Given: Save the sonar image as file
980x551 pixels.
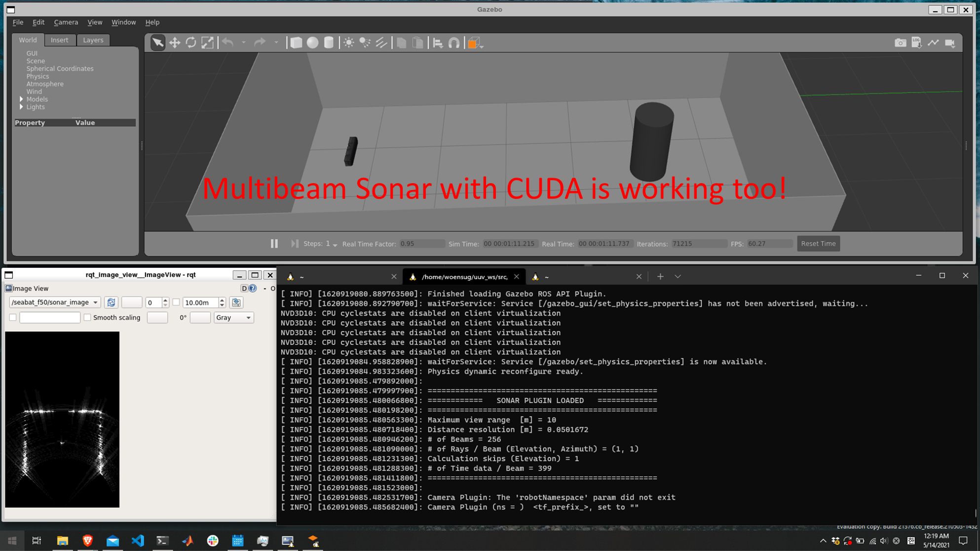Looking at the screenshot, I should [x=236, y=302].
